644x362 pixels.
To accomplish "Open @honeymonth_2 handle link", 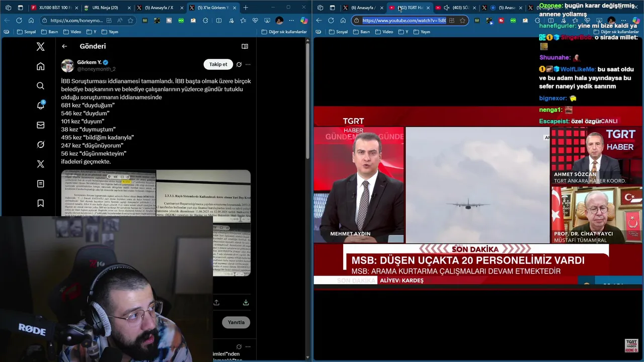I will pos(96,69).
